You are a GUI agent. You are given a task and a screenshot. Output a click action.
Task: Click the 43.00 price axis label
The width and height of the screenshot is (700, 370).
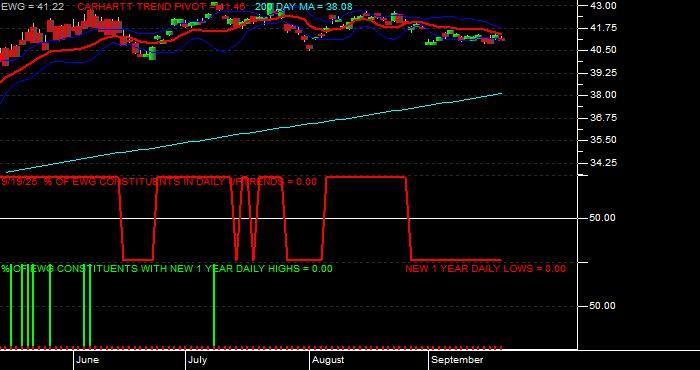tap(604, 5)
